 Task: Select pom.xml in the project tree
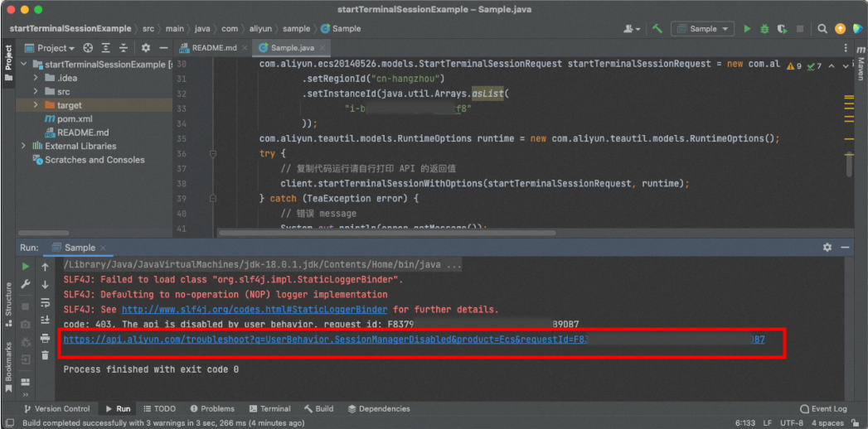[x=74, y=118]
